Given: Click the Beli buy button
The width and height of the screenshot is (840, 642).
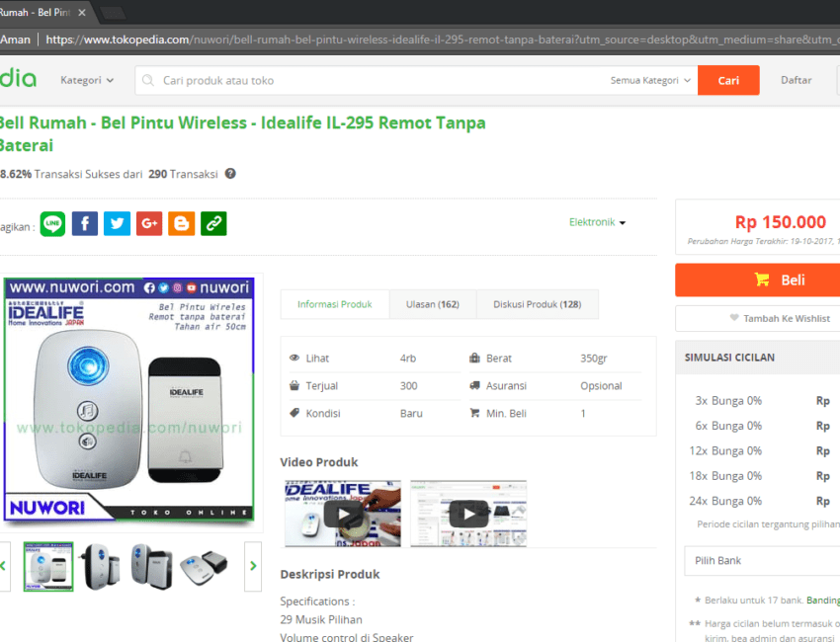Looking at the screenshot, I should tap(758, 281).
